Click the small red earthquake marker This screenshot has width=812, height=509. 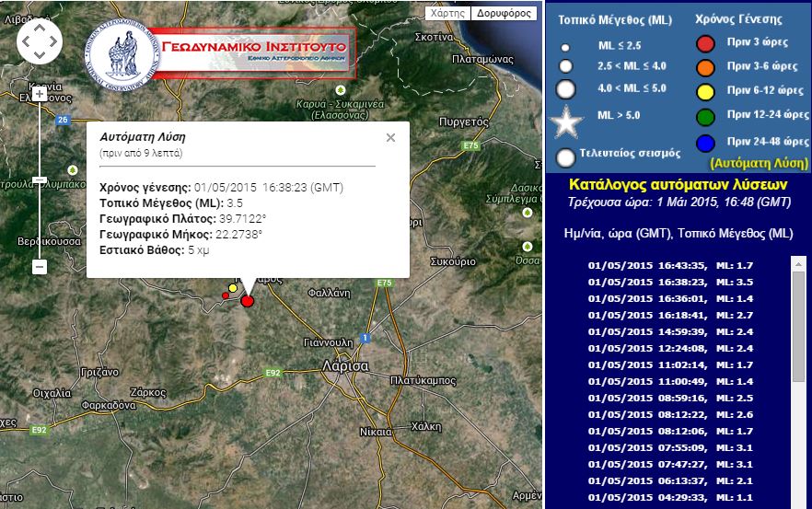[226, 295]
